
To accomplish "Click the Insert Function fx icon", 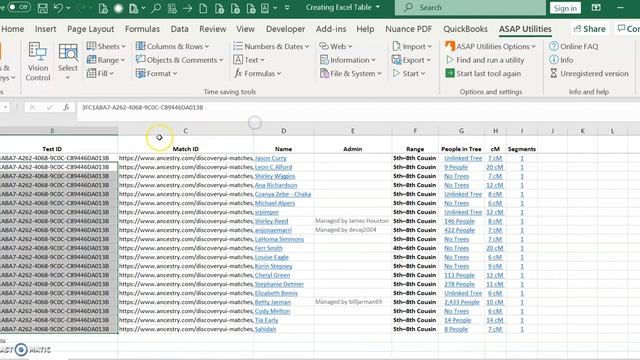I will (x=66, y=107).
